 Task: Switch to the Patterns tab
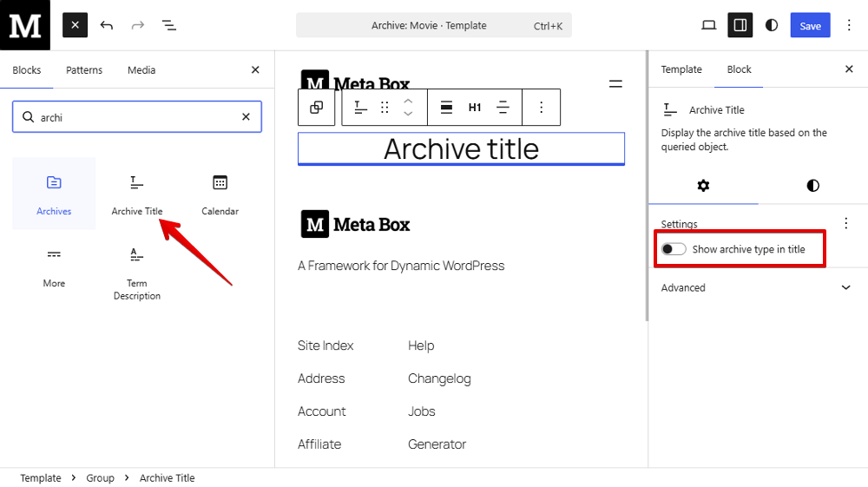[84, 70]
